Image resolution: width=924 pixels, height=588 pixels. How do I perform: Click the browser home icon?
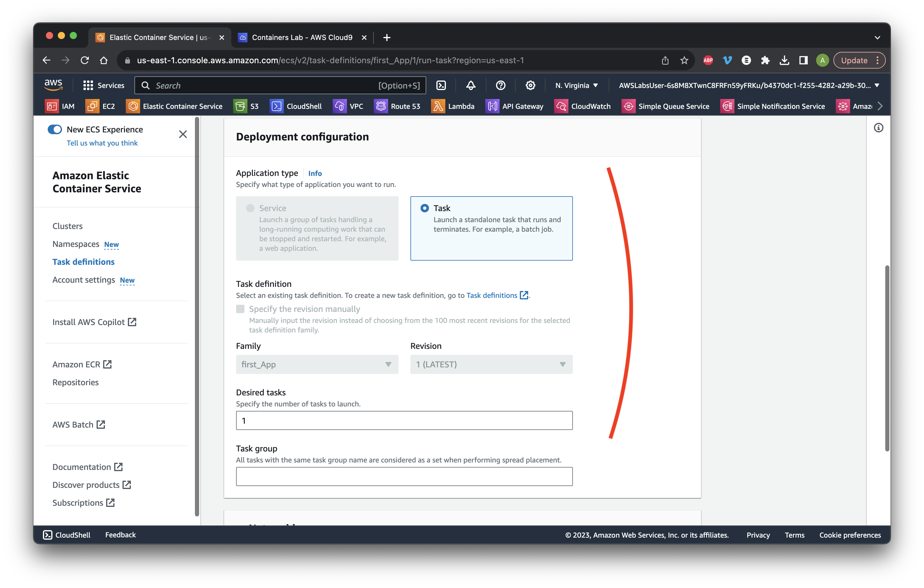point(104,60)
